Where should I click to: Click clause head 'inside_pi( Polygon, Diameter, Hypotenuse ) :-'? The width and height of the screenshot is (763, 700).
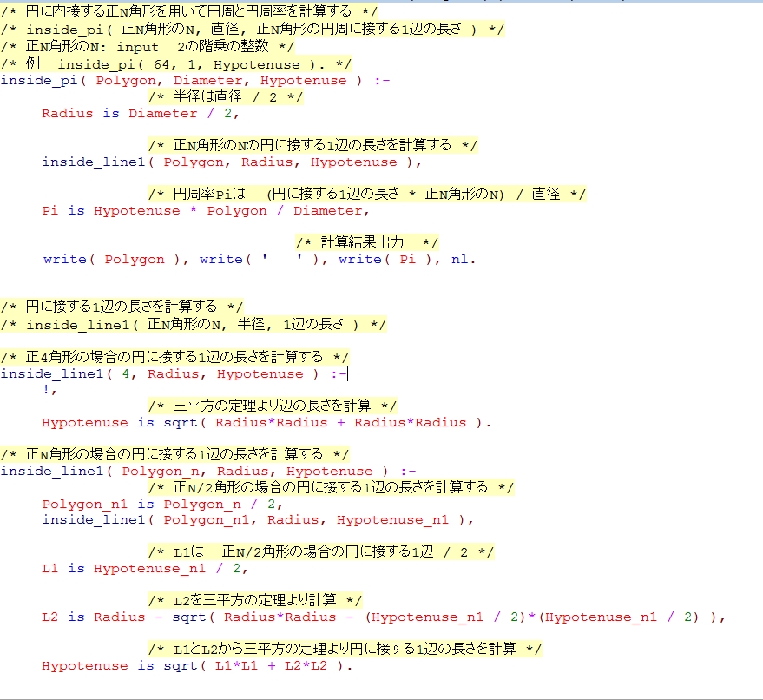(x=195, y=80)
